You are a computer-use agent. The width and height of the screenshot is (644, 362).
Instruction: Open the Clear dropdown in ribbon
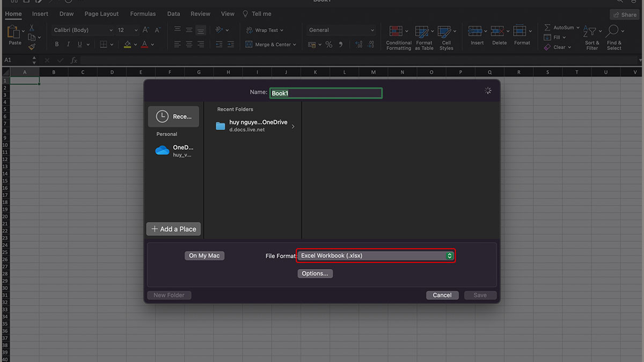coord(557,47)
